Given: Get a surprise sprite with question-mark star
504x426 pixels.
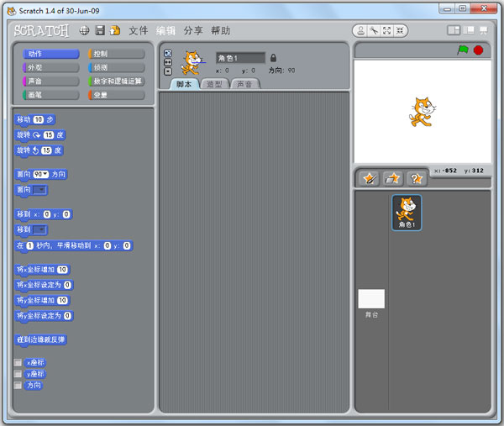Looking at the screenshot, I should [415, 177].
